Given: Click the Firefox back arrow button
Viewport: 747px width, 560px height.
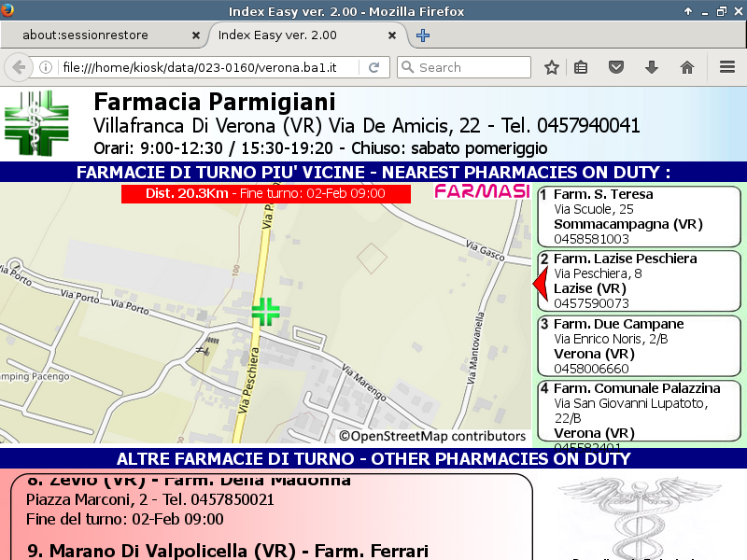Looking at the screenshot, I should pyautogui.click(x=18, y=67).
